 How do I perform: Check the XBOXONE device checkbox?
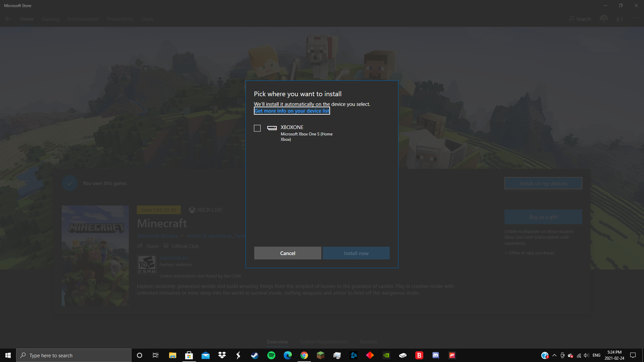tap(257, 128)
